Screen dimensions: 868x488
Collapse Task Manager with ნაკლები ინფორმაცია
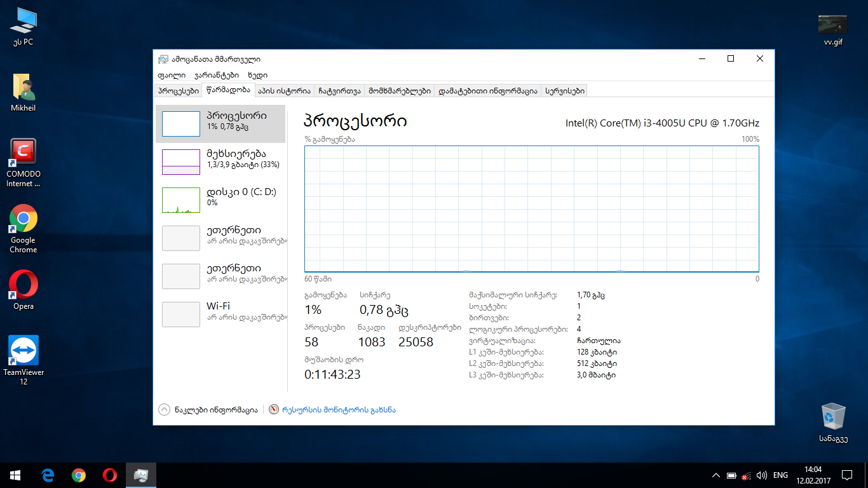pos(208,410)
